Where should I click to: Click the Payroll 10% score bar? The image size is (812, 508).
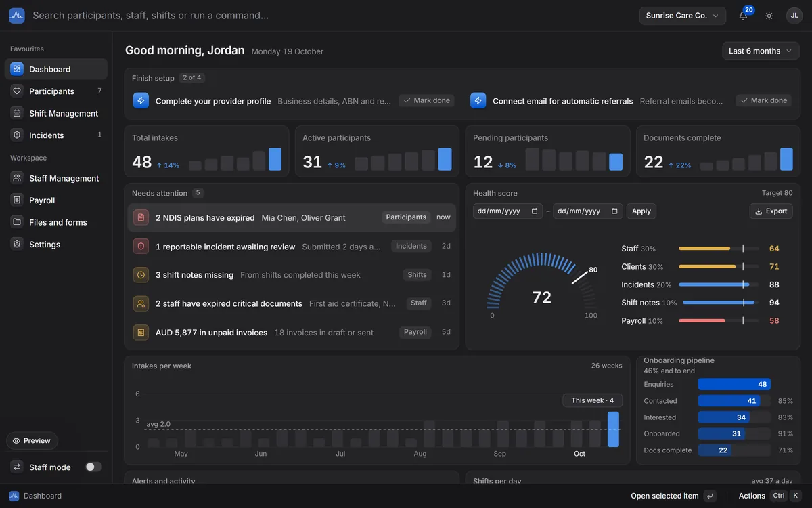tap(719, 320)
